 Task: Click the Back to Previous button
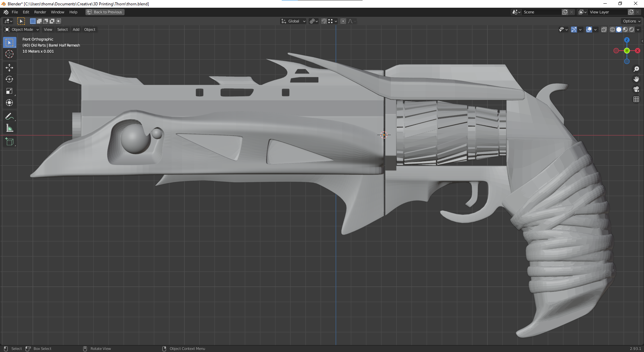105,12
